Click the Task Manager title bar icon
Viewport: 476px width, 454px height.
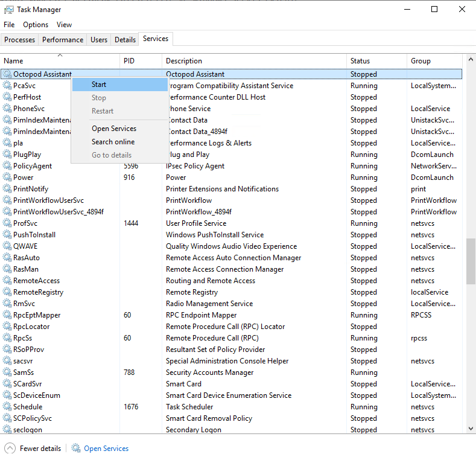click(x=8, y=10)
